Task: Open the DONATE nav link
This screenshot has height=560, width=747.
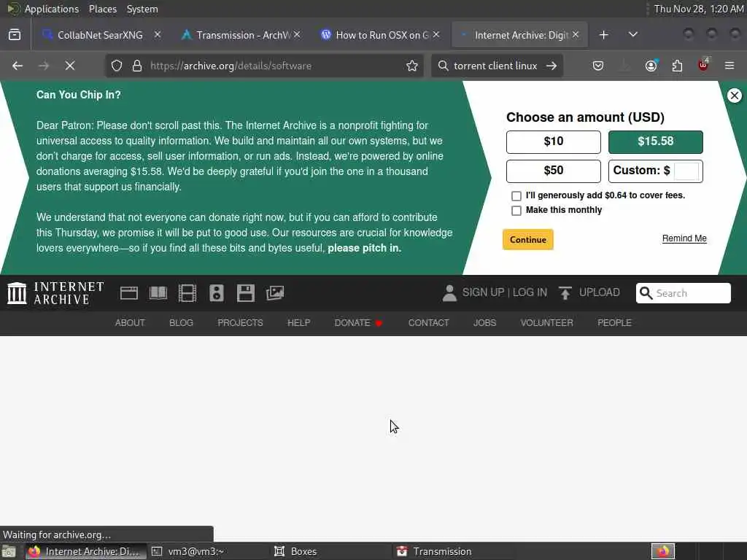Action: click(x=358, y=323)
